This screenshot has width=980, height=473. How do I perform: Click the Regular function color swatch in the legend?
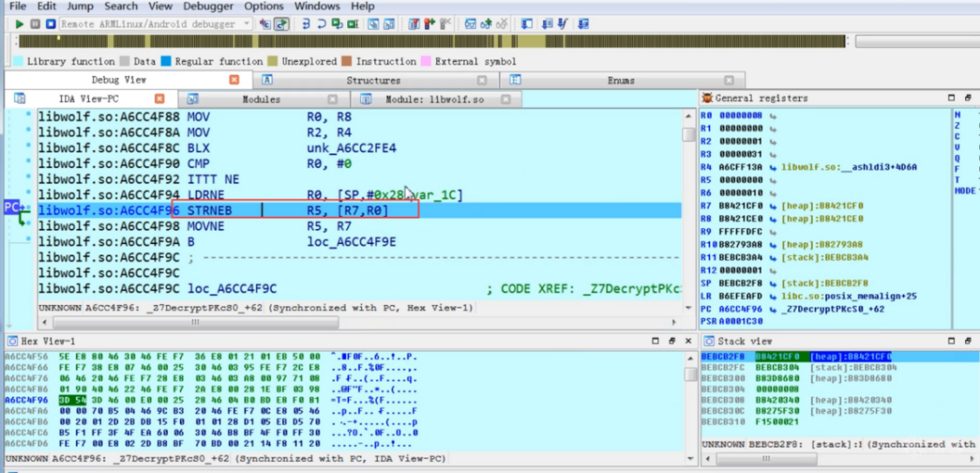(165, 61)
